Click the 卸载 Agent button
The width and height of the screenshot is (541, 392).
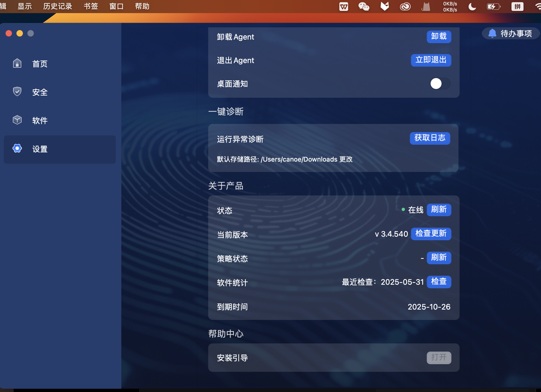tap(439, 36)
